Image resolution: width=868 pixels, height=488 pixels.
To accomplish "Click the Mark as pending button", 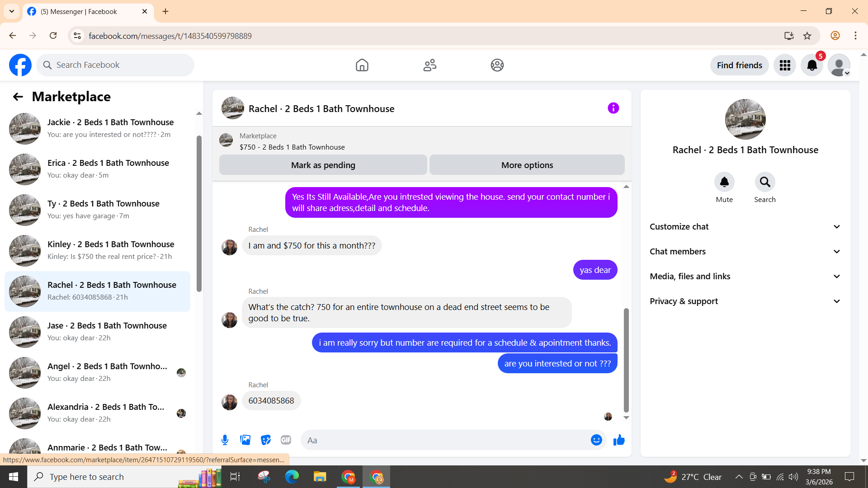I will [323, 165].
